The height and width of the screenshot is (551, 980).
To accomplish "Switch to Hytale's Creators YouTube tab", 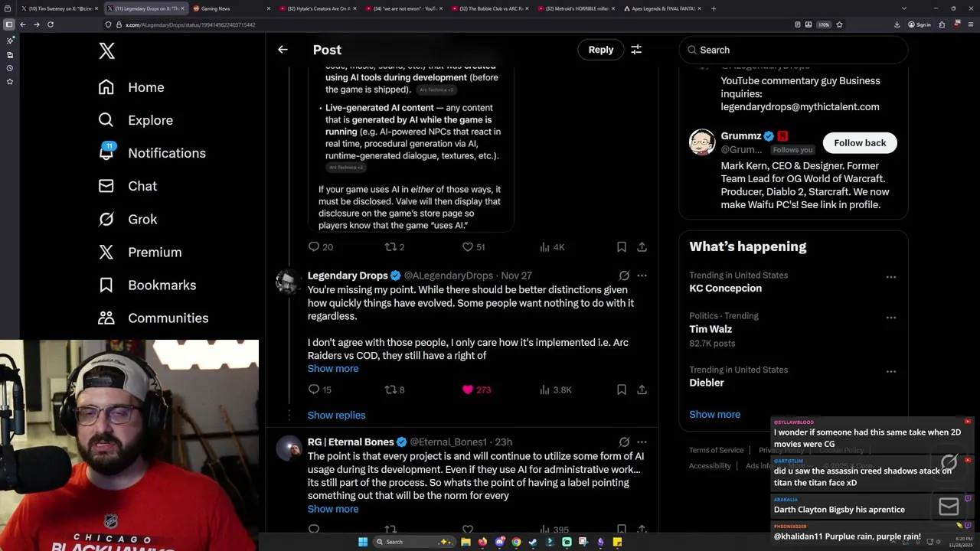I will (316, 8).
